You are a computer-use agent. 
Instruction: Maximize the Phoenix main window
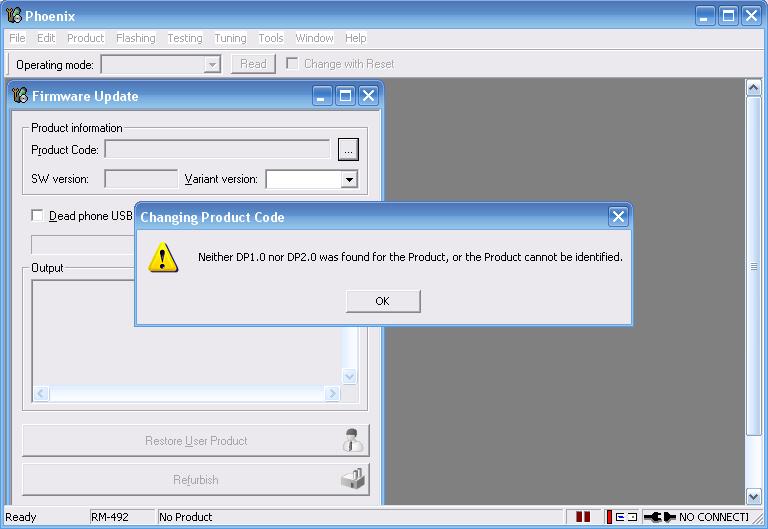click(728, 16)
